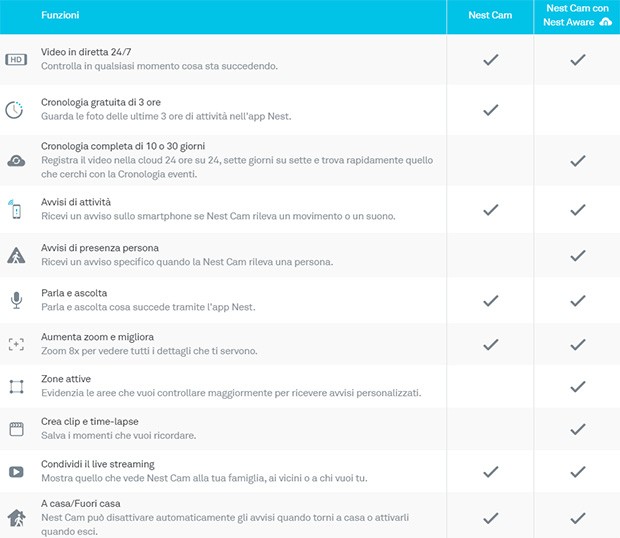Screen dimensions: 620x538
Task: Click the home/away house icon
Action: coord(16,517)
